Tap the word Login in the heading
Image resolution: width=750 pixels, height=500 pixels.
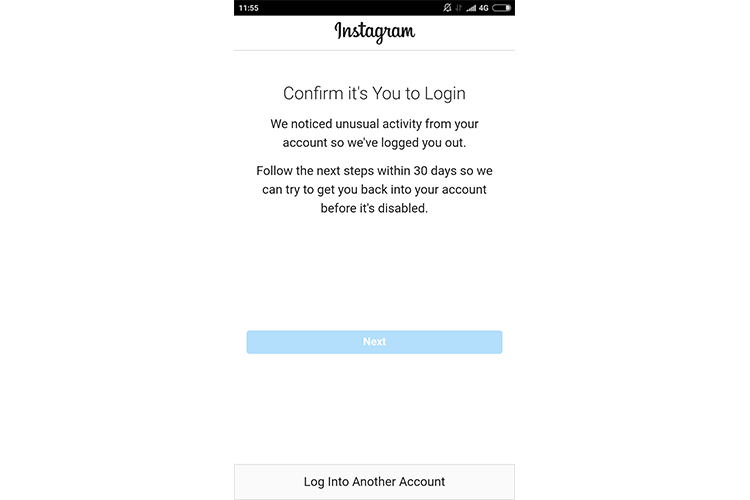click(445, 94)
